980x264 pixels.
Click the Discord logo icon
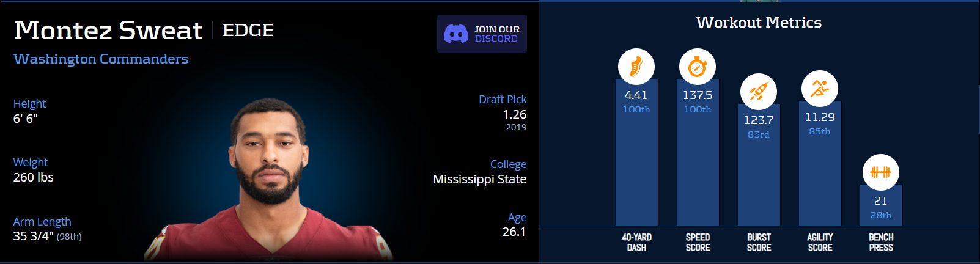[456, 34]
